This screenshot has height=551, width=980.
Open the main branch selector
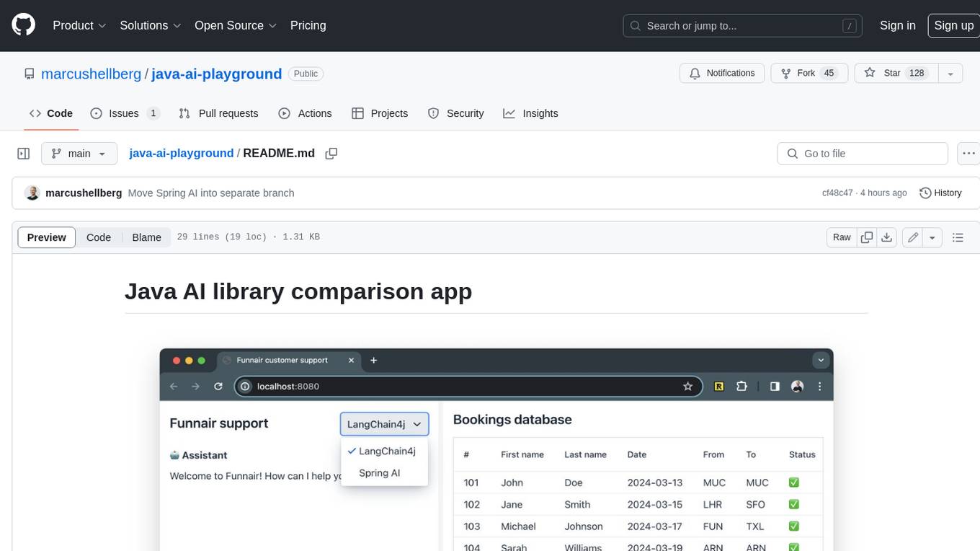(x=79, y=154)
